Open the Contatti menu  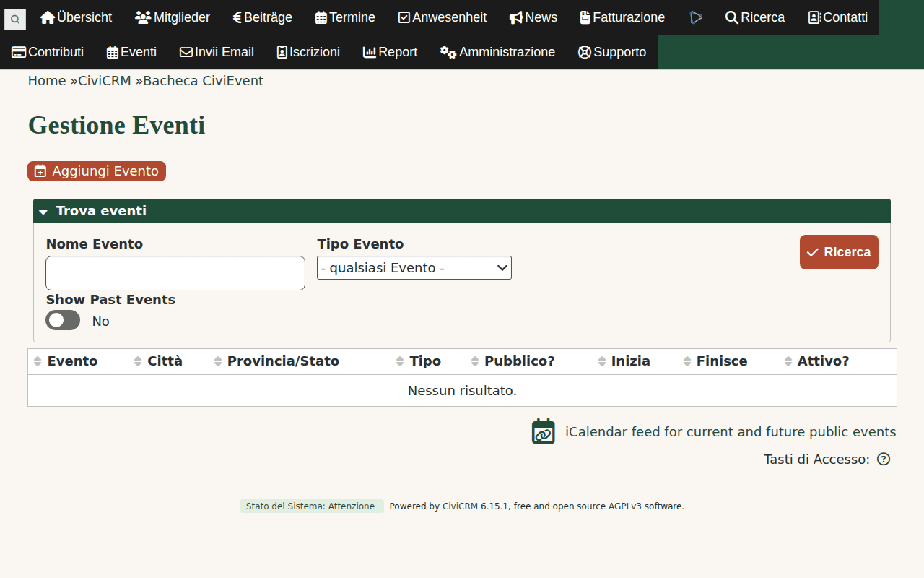coord(838,17)
